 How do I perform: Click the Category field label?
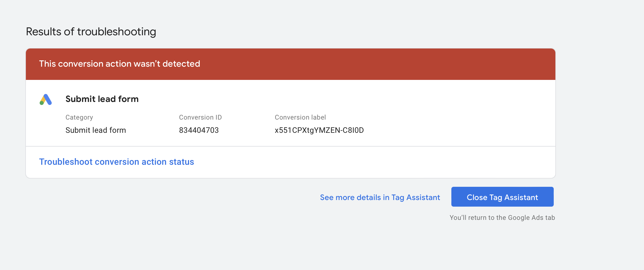[79, 117]
